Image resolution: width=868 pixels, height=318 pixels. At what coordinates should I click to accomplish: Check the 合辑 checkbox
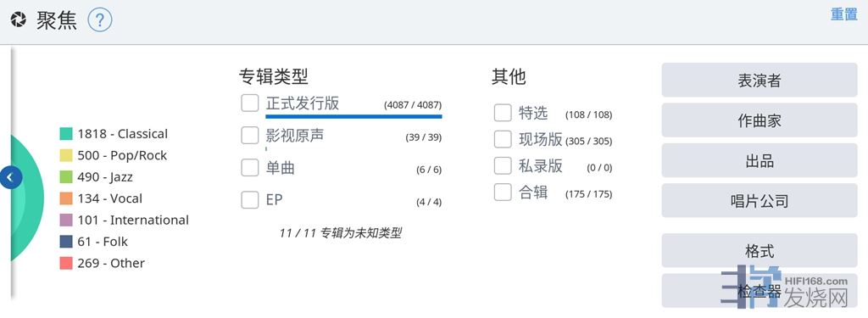pos(503,192)
